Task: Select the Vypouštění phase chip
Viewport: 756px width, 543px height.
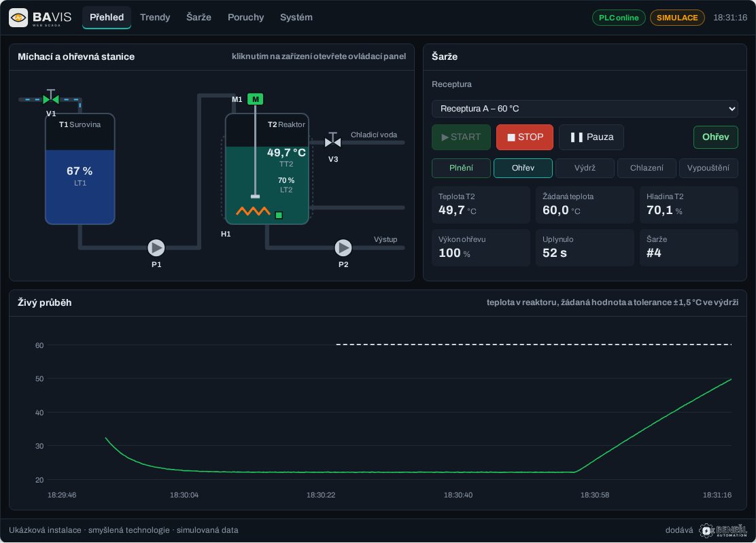Action: point(708,168)
